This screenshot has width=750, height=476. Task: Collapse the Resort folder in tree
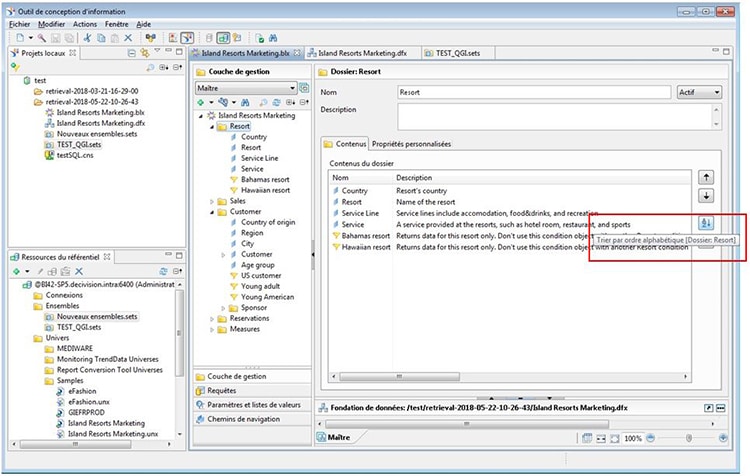(211, 126)
